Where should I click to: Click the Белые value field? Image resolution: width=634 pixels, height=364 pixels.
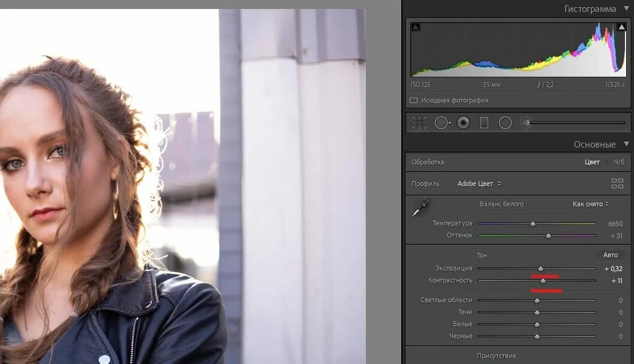pos(621,324)
